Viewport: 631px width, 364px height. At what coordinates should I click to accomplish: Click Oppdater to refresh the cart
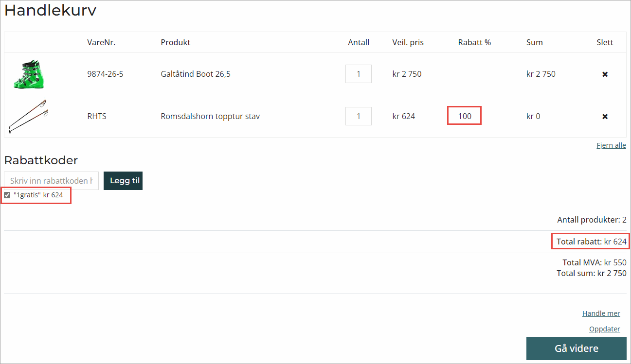(x=604, y=329)
